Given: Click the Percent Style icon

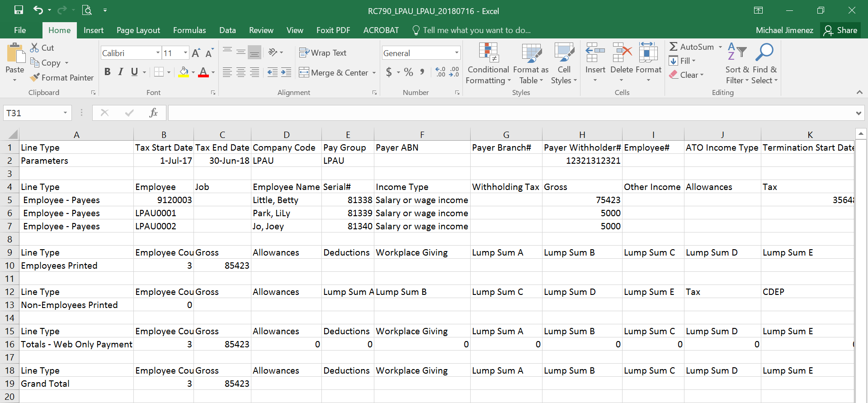Looking at the screenshot, I should [408, 72].
